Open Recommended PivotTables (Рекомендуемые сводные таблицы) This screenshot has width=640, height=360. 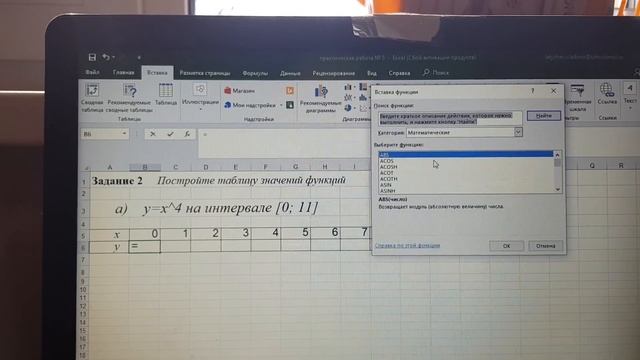(129, 98)
